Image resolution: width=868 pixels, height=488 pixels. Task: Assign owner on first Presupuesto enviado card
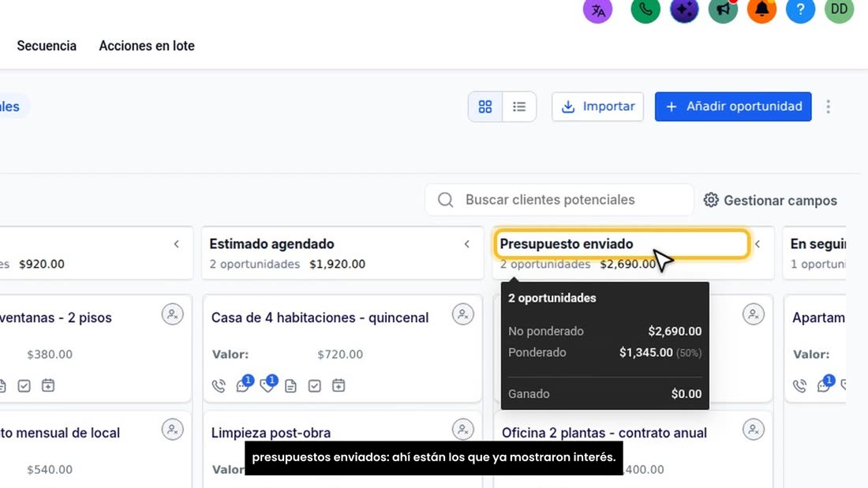[754, 314]
